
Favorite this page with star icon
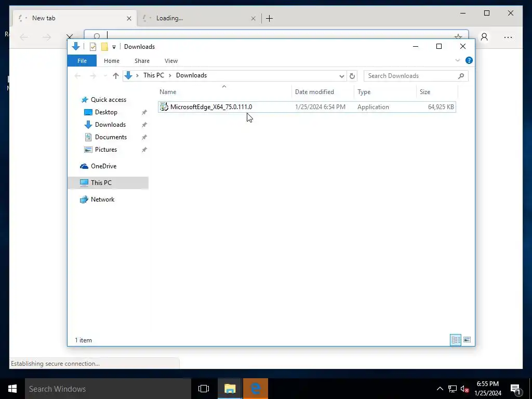[x=458, y=36]
